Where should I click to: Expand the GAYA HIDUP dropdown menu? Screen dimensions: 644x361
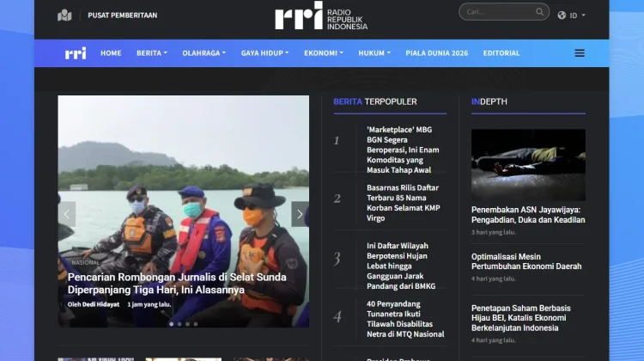tap(265, 53)
